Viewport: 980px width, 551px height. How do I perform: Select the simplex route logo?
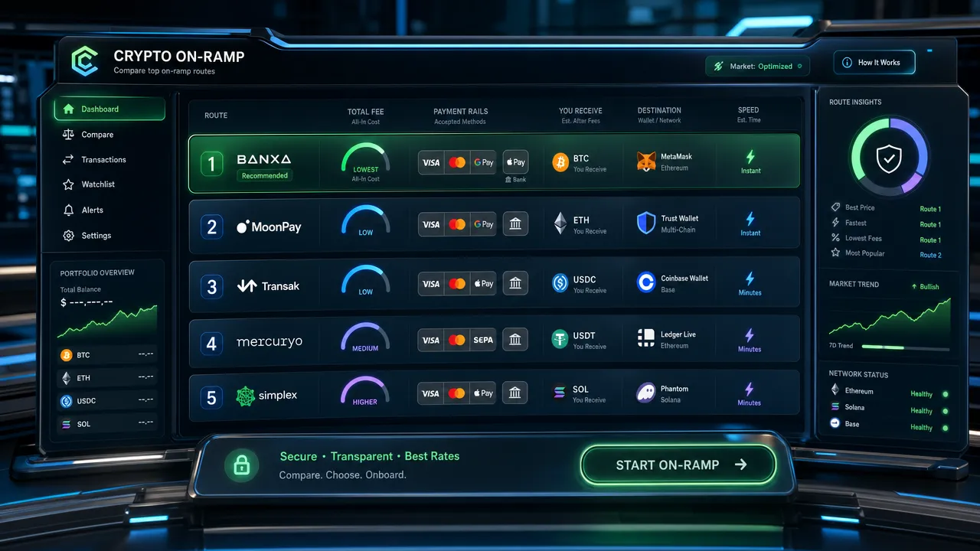pyautogui.click(x=266, y=396)
